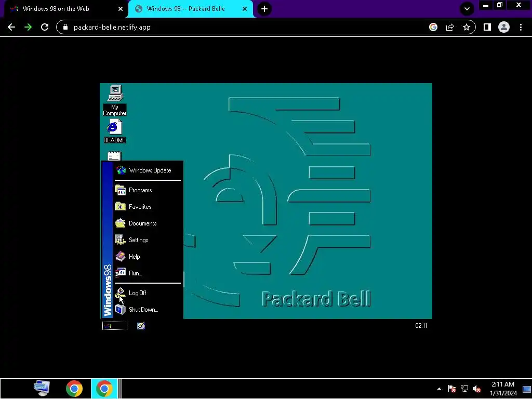Viewport: 532px width, 399px height.
Task: Open the computer icon on host taskbar
Action: pyautogui.click(x=42, y=389)
